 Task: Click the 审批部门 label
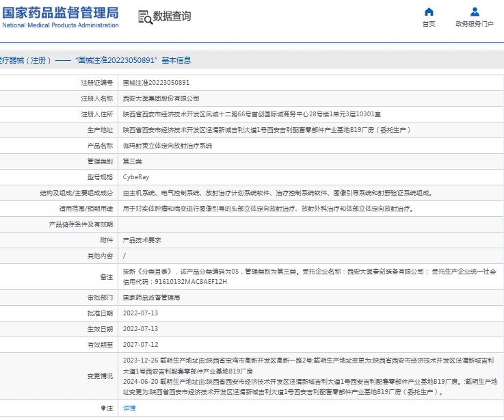(100, 298)
